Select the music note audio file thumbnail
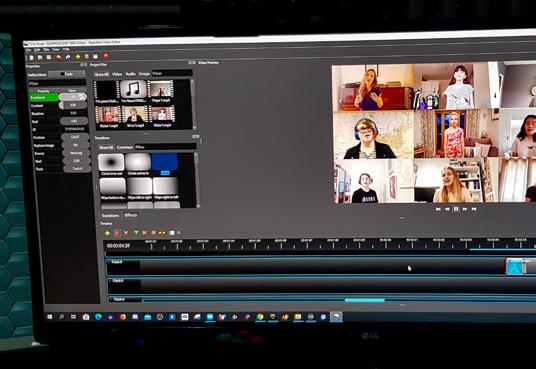Screen dimensions: 536x369 [x=133, y=89]
